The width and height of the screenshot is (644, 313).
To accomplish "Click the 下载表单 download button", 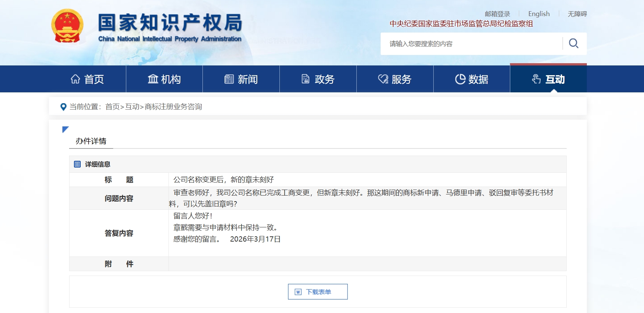I will coord(318,292).
